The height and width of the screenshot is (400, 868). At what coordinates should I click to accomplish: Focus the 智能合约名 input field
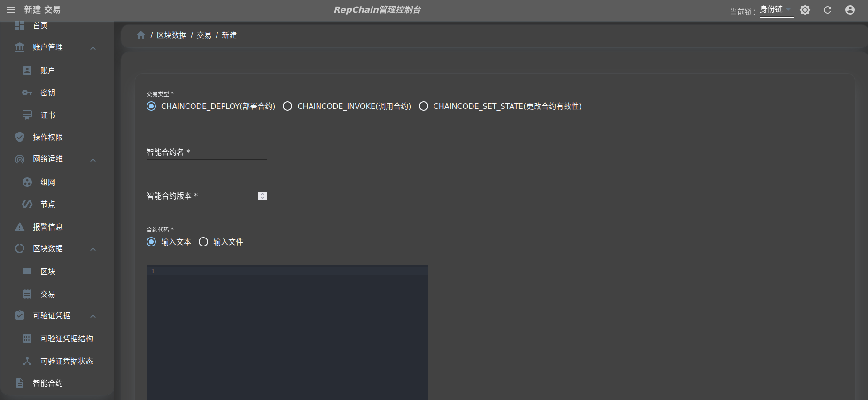[x=207, y=152]
